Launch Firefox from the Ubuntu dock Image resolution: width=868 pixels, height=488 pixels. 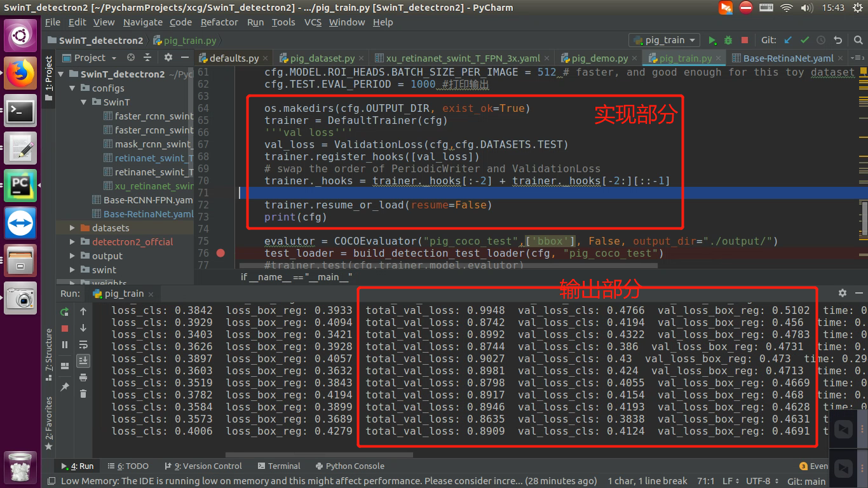tap(20, 74)
